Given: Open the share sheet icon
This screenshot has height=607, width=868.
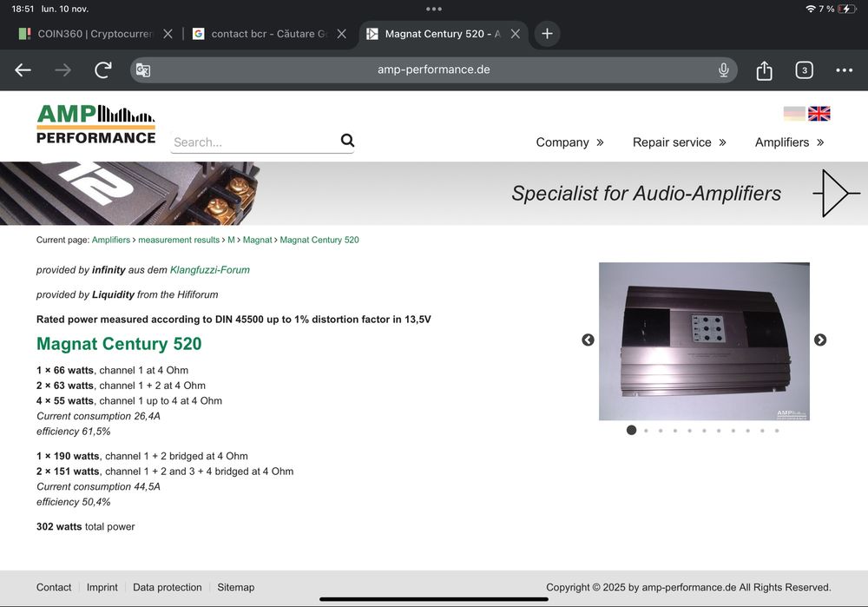Looking at the screenshot, I should 764,70.
